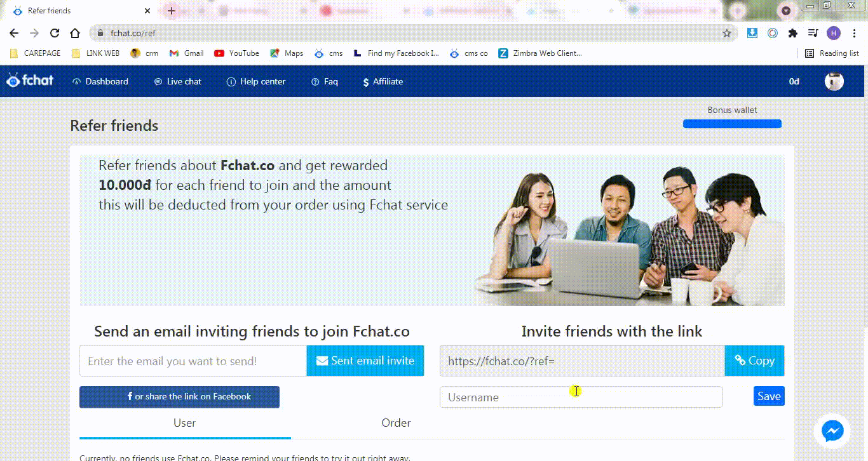Open the Gmail bookmark

point(186,53)
